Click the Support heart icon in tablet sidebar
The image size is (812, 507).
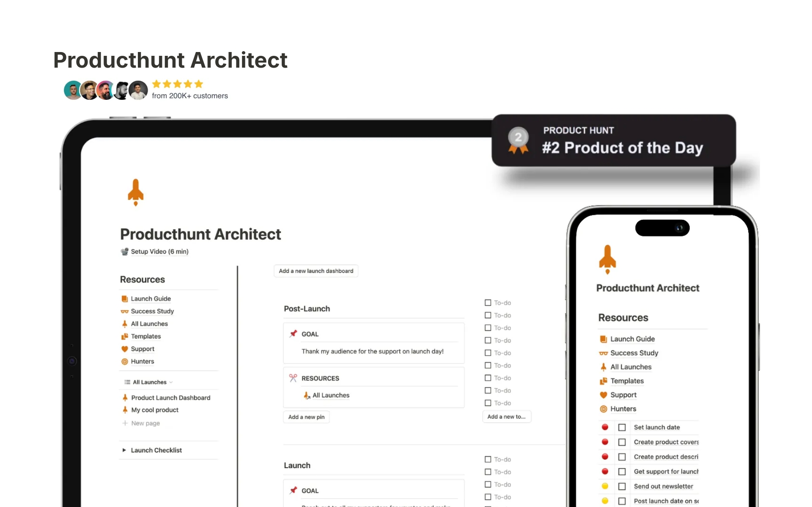tap(125, 349)
